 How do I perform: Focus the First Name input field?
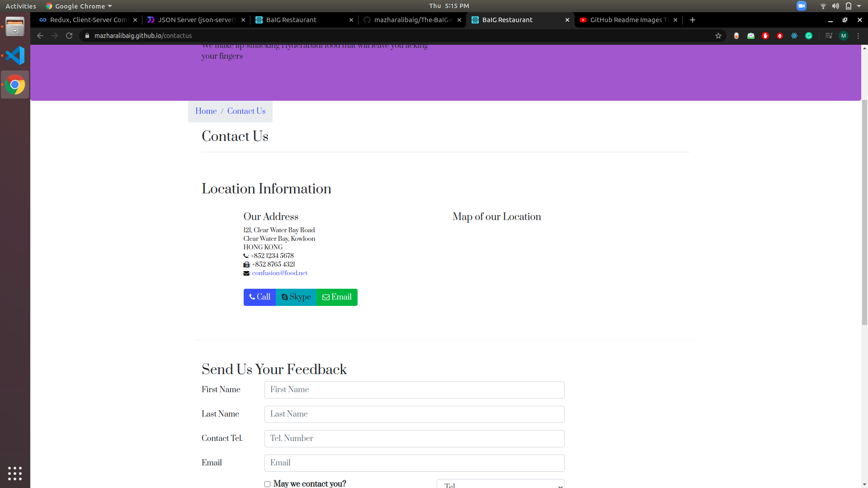click(414, 390)
